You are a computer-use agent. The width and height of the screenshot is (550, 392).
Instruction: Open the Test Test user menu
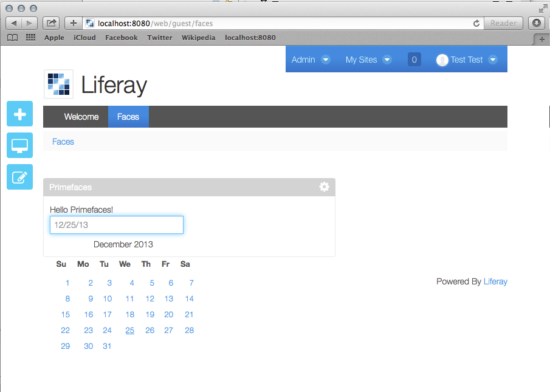click(467, 60)
